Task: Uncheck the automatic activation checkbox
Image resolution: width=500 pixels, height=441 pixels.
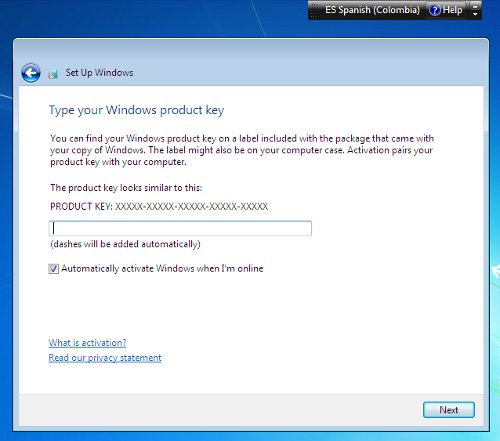Action: click(x=53, y=269)
